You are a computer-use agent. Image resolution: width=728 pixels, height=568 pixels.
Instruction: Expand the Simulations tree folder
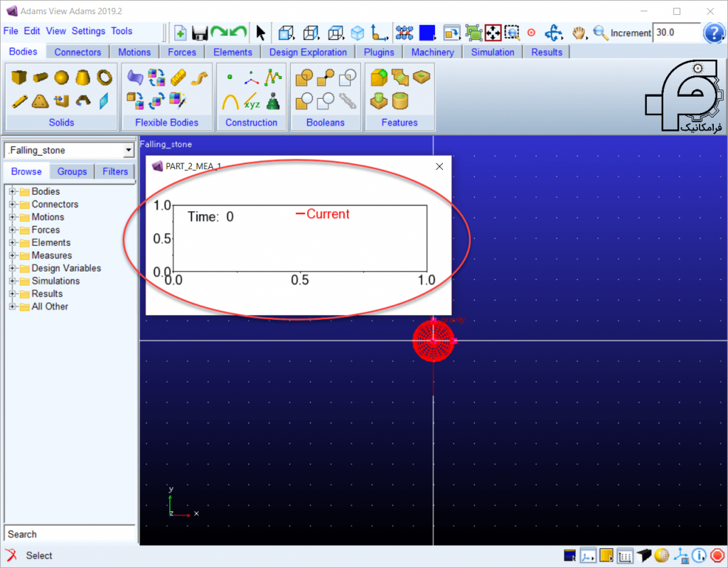[x=13, y=281]
